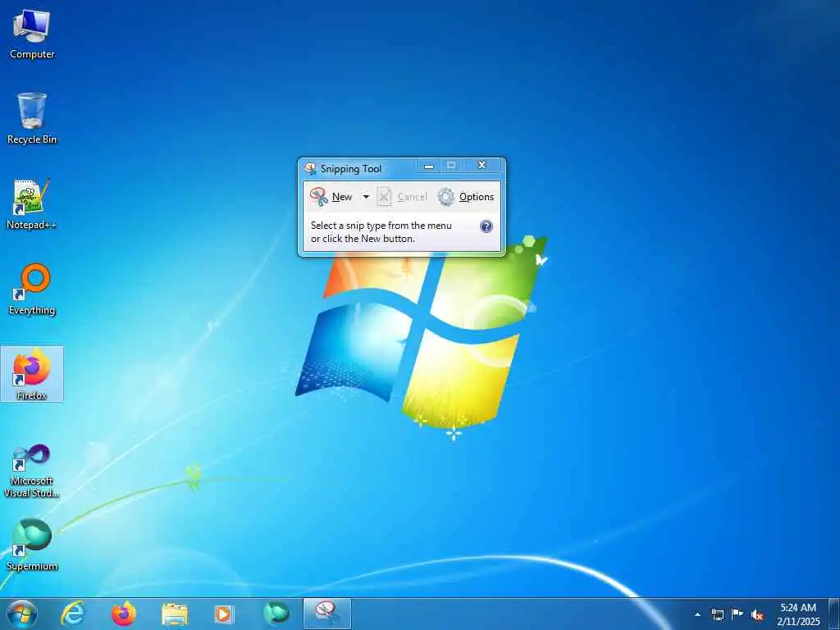
Task: Click the Snipping Tool taskbar button
Action: [326, 614]
